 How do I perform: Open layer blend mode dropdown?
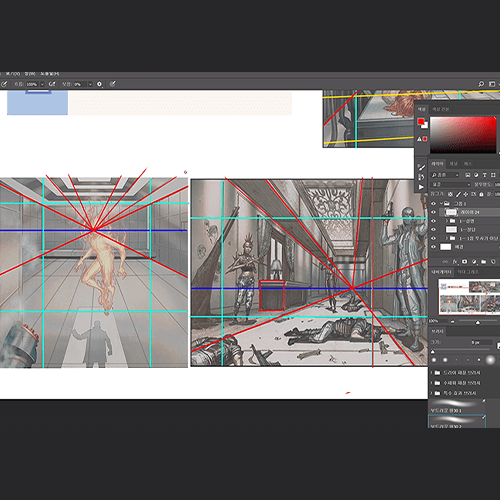pos(450,184)
